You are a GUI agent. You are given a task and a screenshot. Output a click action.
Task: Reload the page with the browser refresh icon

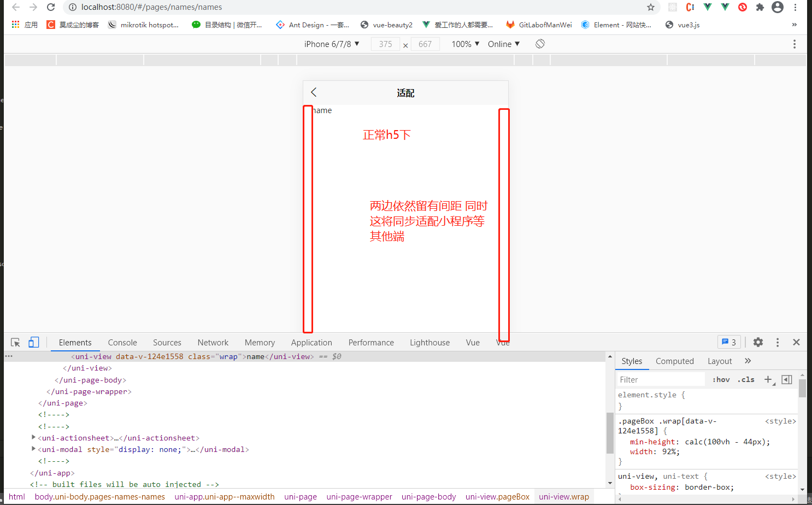pos(51,7)
